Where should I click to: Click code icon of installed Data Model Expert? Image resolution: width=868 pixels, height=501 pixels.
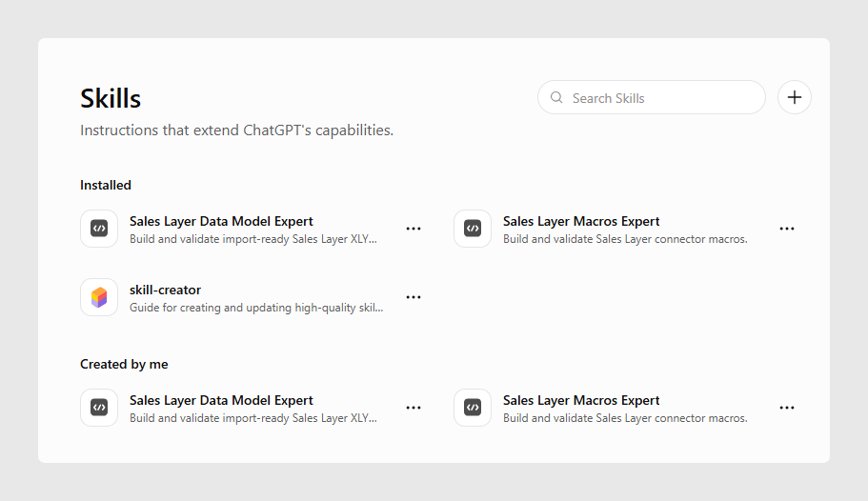click(x=99, y=228)
